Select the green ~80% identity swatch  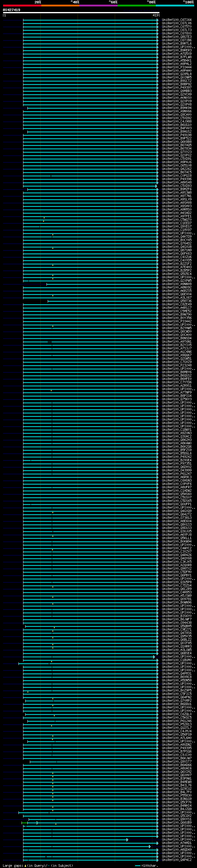[137, 6]
